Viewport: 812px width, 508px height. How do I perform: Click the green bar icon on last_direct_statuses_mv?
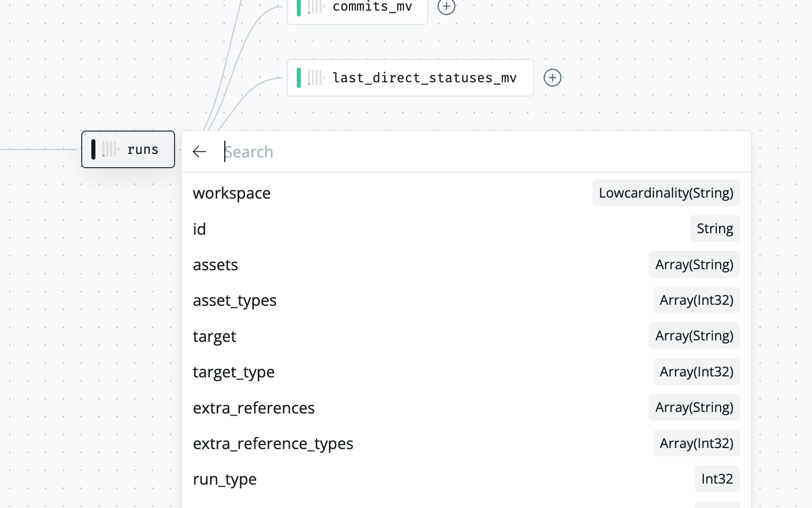coord(300,78)
